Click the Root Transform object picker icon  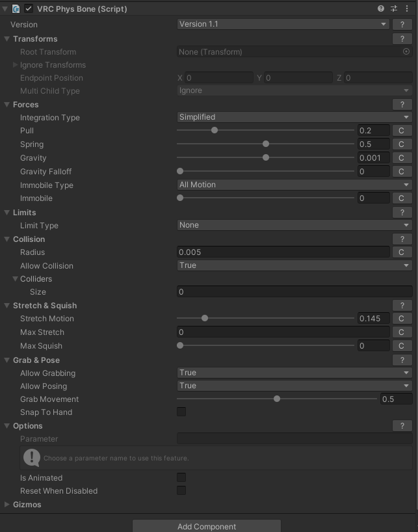point(406,52)
